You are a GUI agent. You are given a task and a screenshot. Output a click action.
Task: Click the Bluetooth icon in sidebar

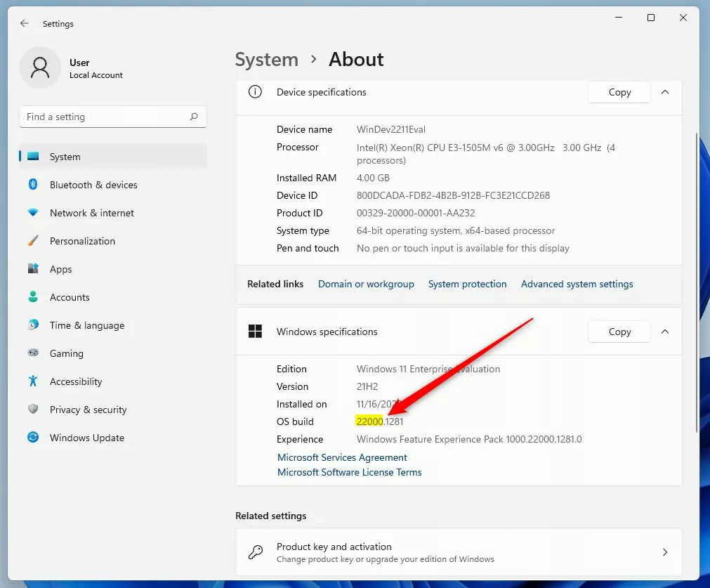(33, 184)
